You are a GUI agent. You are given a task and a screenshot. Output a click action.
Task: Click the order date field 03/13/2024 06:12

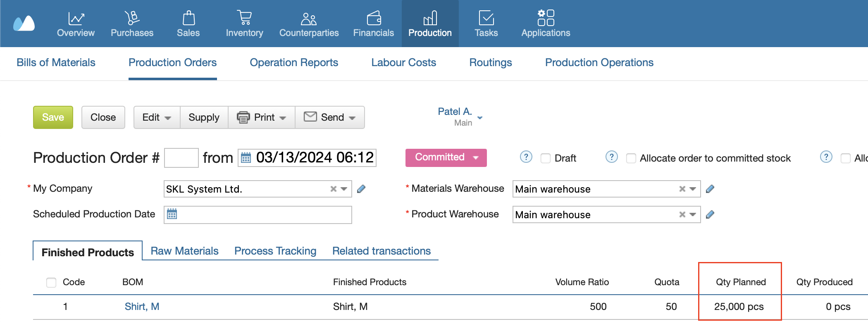tap(307, 158)
